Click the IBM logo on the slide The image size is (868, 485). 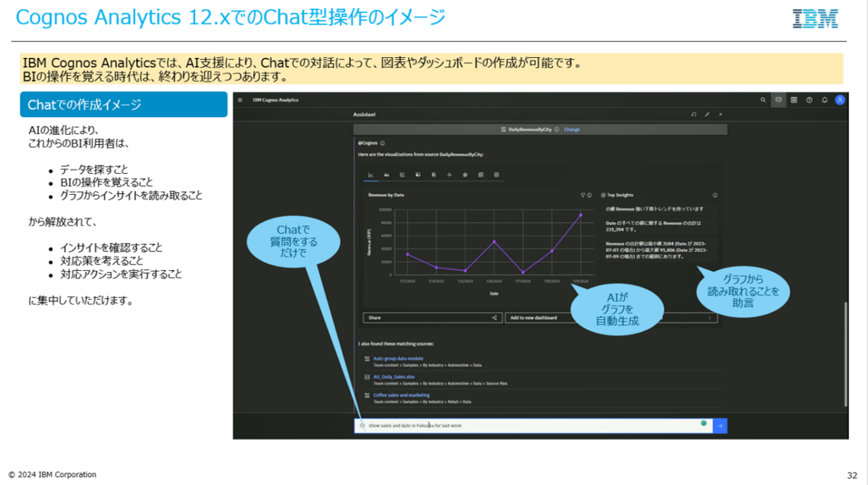(815, 19)
